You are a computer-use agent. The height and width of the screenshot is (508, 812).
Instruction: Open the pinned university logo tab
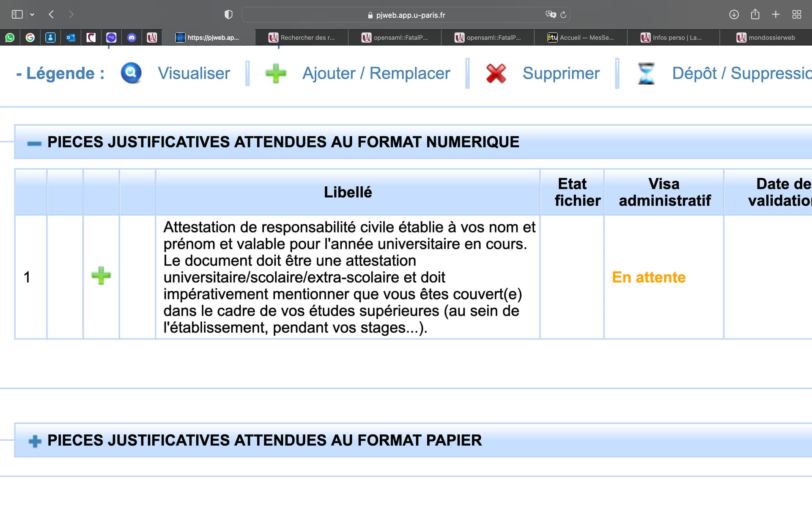click(152, 38)
